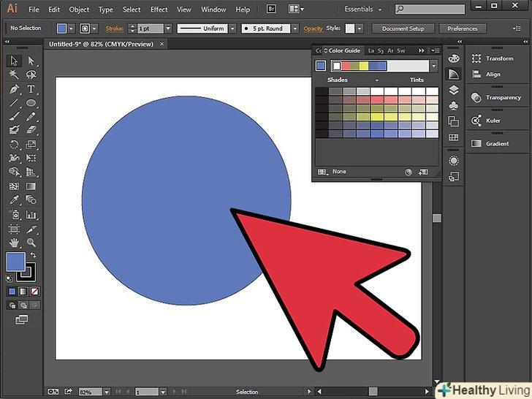The image size is (532, 399).
Task: Switch paint mode to Gradient
Action: click(x=23, y=292)
